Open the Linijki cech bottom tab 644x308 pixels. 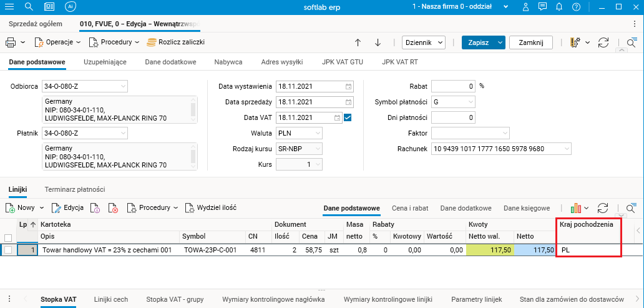[111, 299]
